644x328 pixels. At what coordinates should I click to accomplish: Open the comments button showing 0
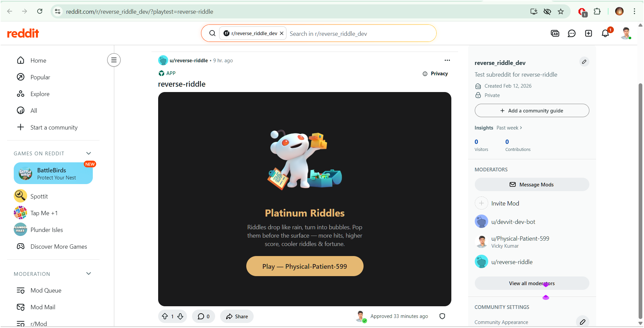[x=203, y=316]
